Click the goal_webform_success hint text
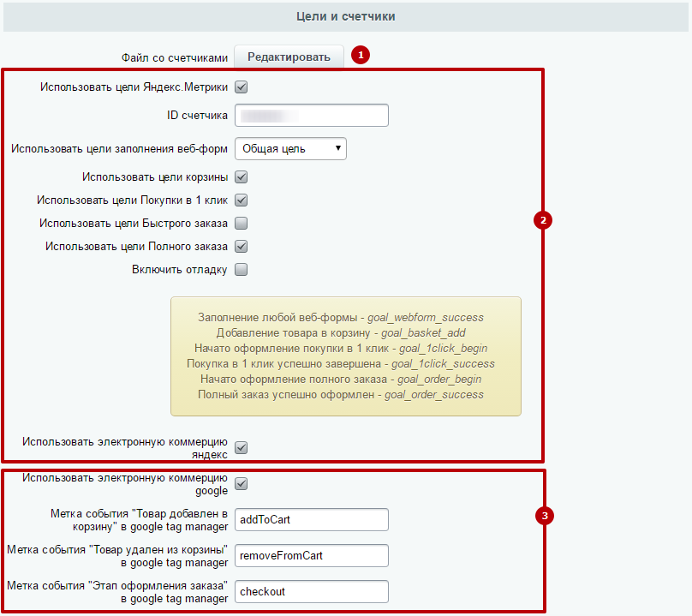 [426, 318]
